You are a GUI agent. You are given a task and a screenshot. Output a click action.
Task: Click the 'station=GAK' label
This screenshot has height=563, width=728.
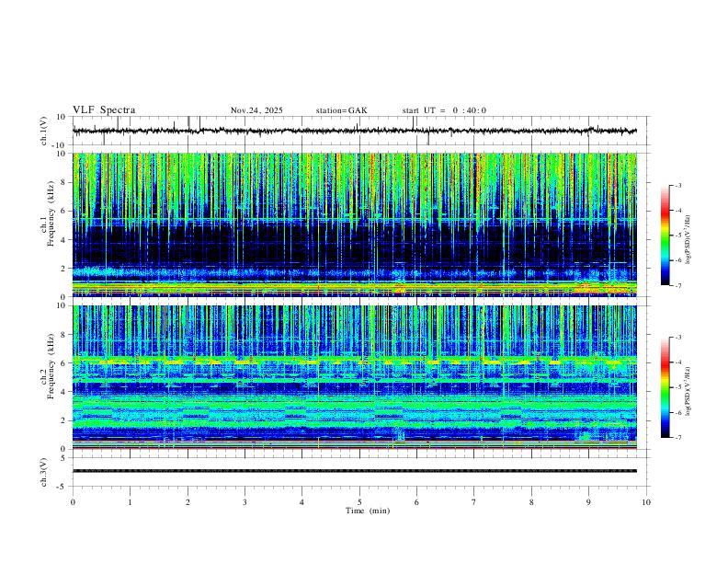pos(341,110)
